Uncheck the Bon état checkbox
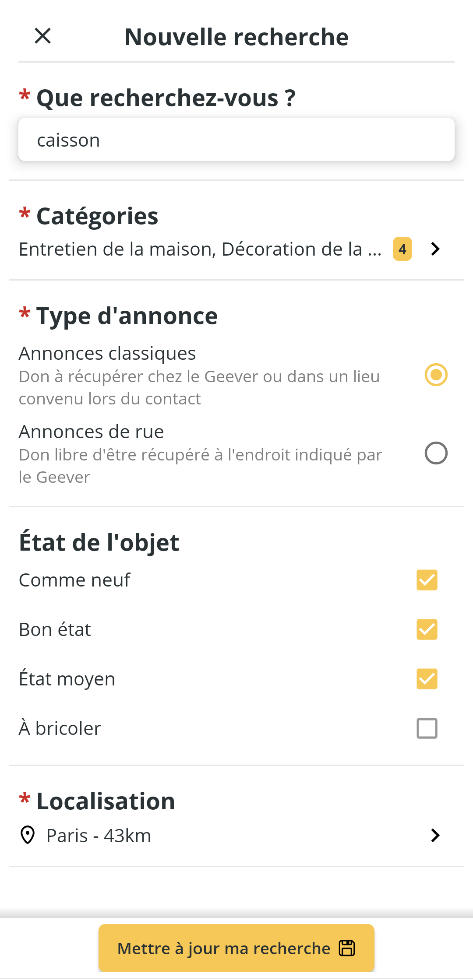The image size is (473, 980). click(427, 629)
